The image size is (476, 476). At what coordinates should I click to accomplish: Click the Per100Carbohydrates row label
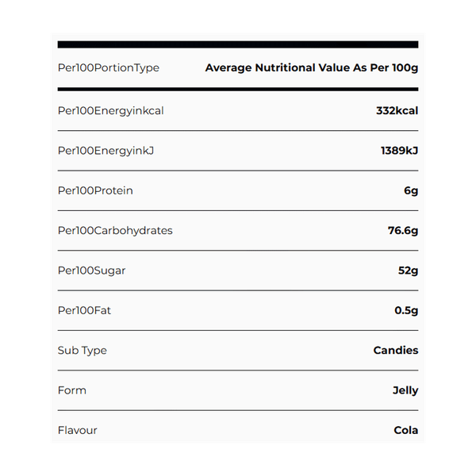pos(115,231)
